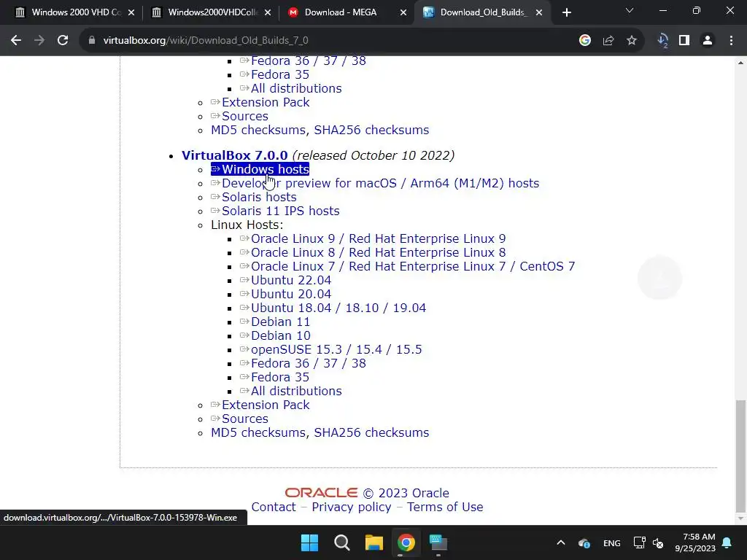The image size is (747, 560).
Task: Open the Debian 11 download link
Action: coord(275,322)
